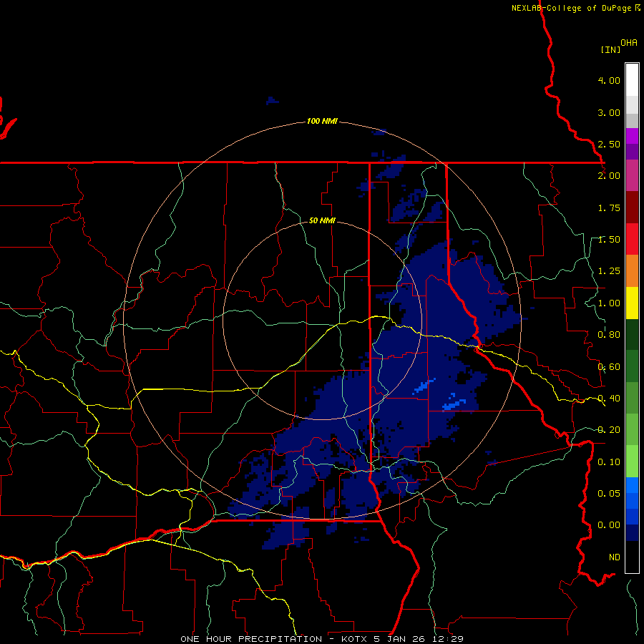
Task: Click the One Hour Precipitation KOTX caption
Action: tap(322, 639)
